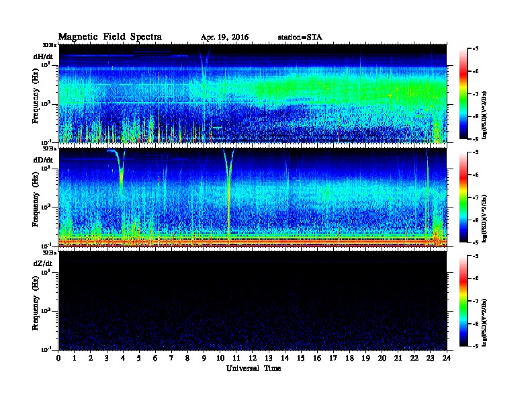
Task: Click hour tick label "23" on time axis
Action: tap(430, 358)
